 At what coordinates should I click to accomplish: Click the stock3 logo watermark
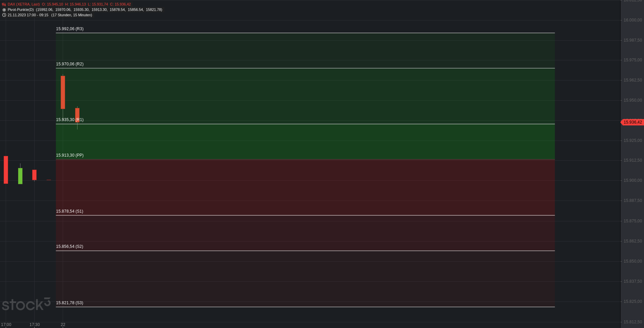(x=26, y=304)
